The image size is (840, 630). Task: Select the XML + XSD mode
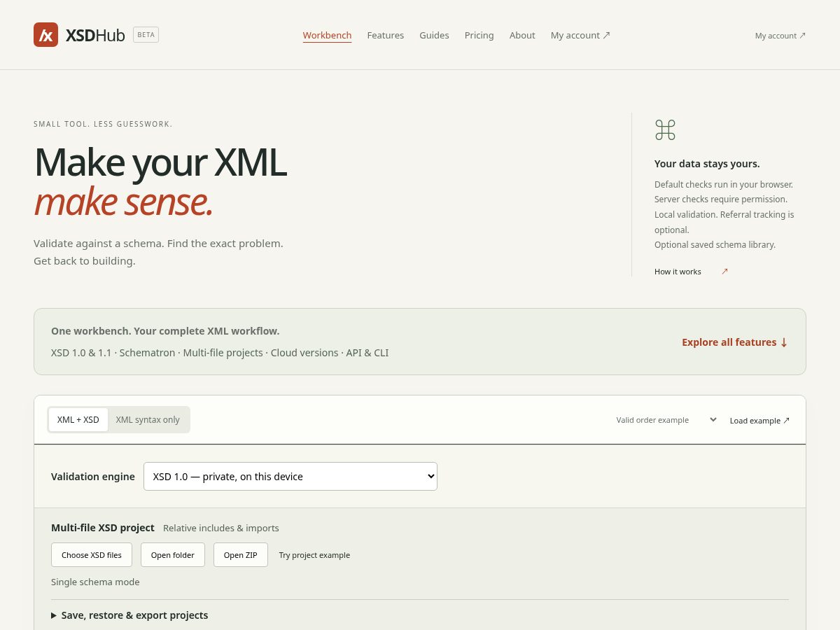point(78,420)
